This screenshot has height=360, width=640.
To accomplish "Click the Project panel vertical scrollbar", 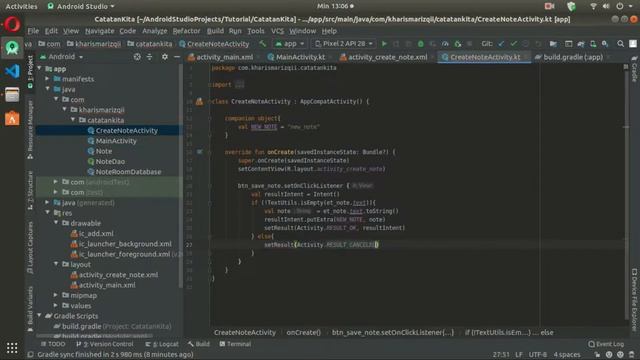I will 180,176.
